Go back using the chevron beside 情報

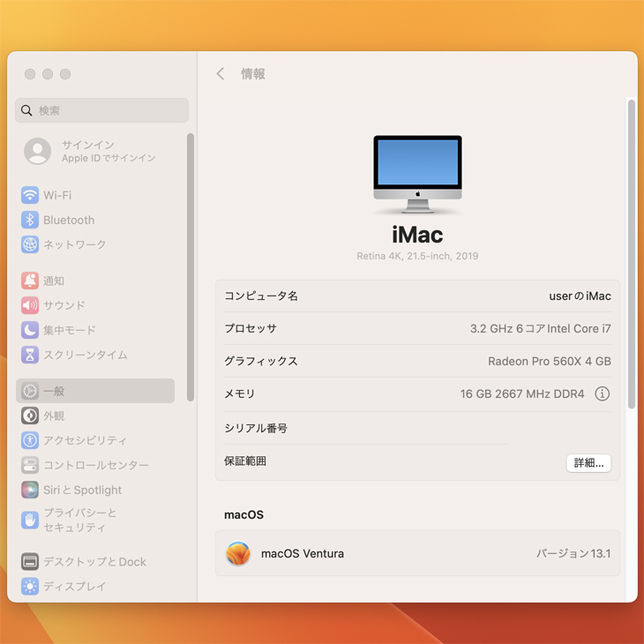pyautogui.click(x=221, y=74)
